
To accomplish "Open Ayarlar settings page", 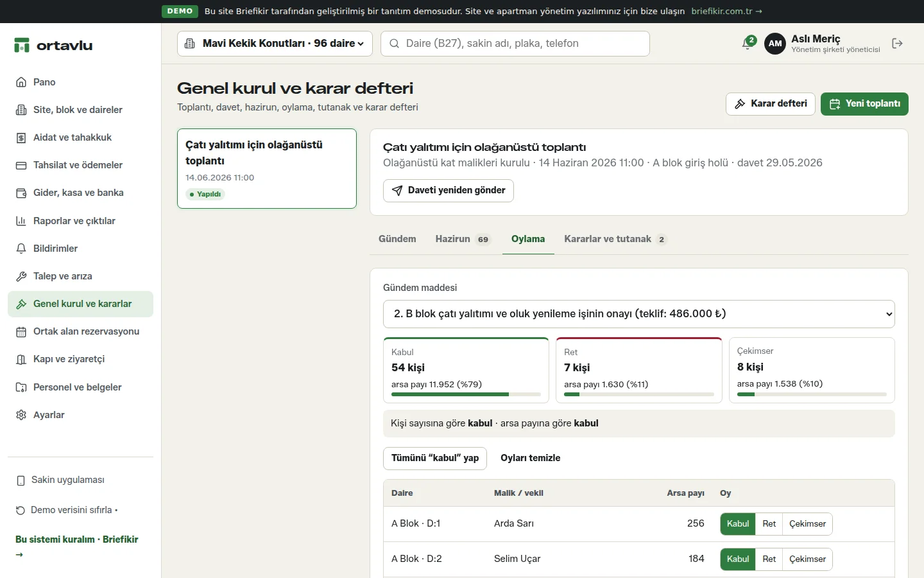I will click(x=80, y=415).
